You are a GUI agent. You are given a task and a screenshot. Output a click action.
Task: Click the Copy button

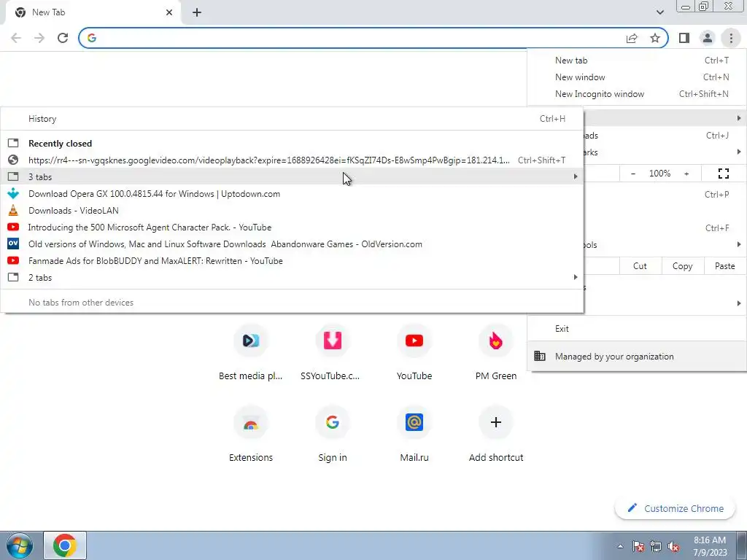coord(682,266)
